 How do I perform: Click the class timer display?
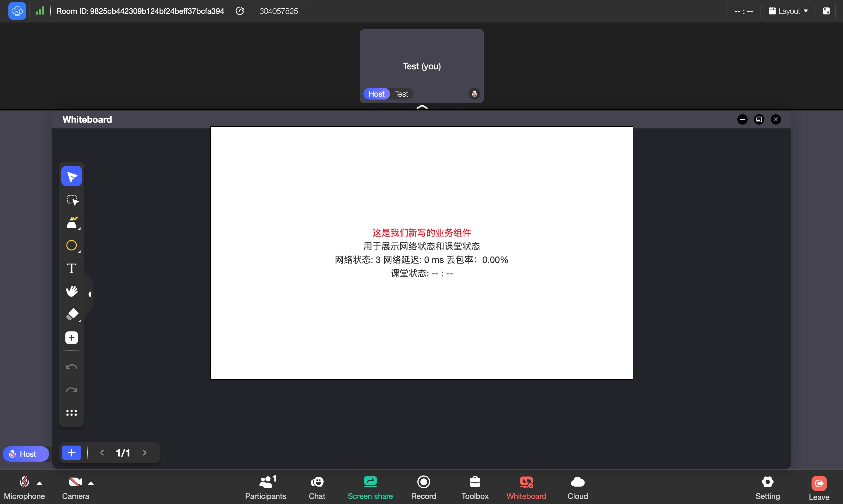click(x=743, y=11)
